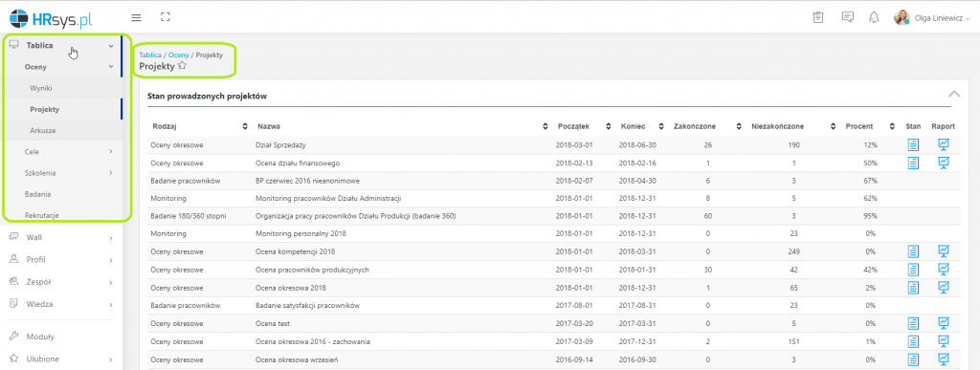
Task: Expand the Wall sidebar section
Action: [111, 238]
